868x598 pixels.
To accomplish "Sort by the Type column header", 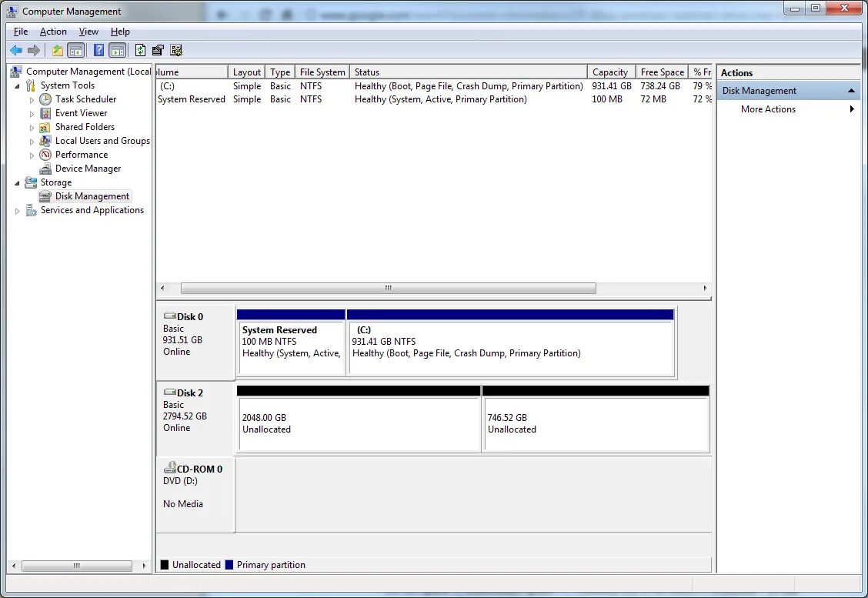I will 280,72.
